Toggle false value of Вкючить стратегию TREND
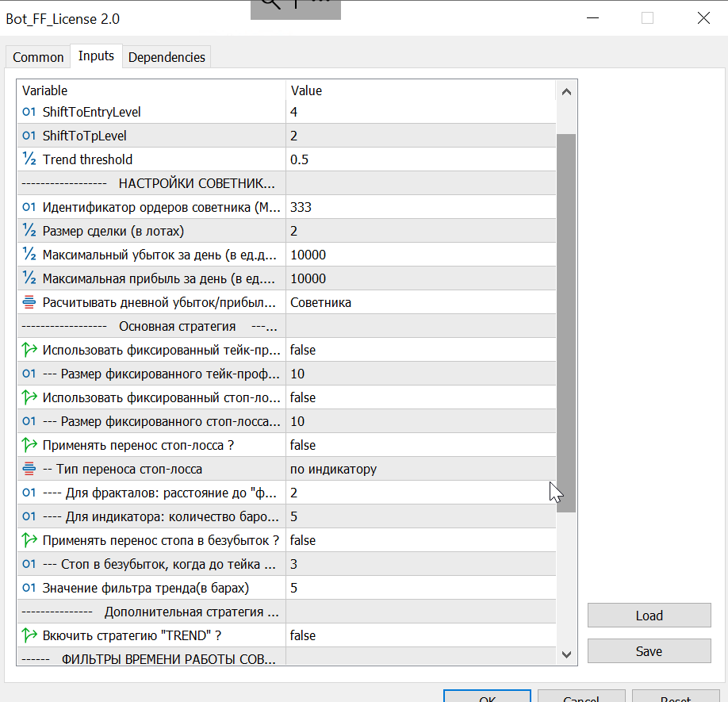728x702 pixels. [x=420, y=635]
